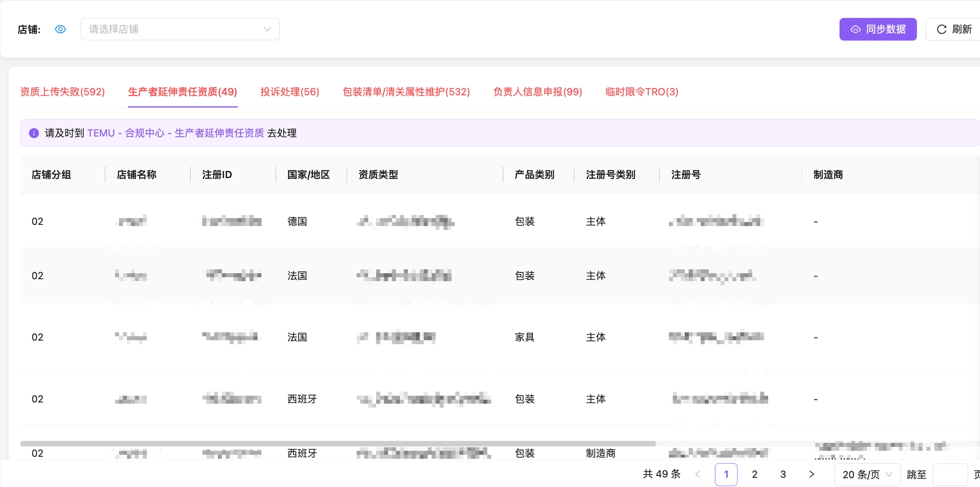Screen dimensions: 980x487
Task: Open 包装清单/清关属性维护(532) tab
Action: 406,92
